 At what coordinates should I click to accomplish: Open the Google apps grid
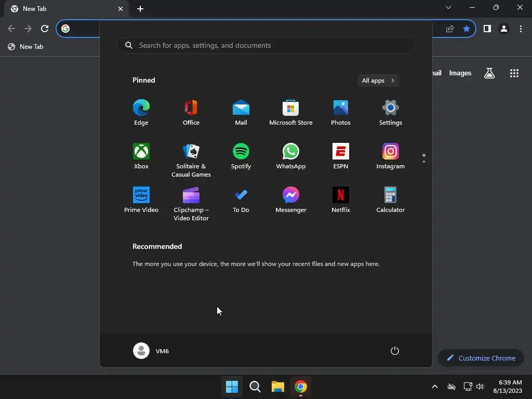pos(514,73)
